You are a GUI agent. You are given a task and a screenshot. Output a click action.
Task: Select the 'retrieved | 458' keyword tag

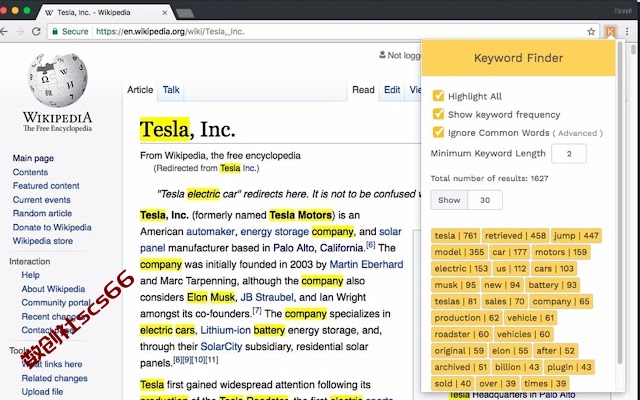coord(516,236)
